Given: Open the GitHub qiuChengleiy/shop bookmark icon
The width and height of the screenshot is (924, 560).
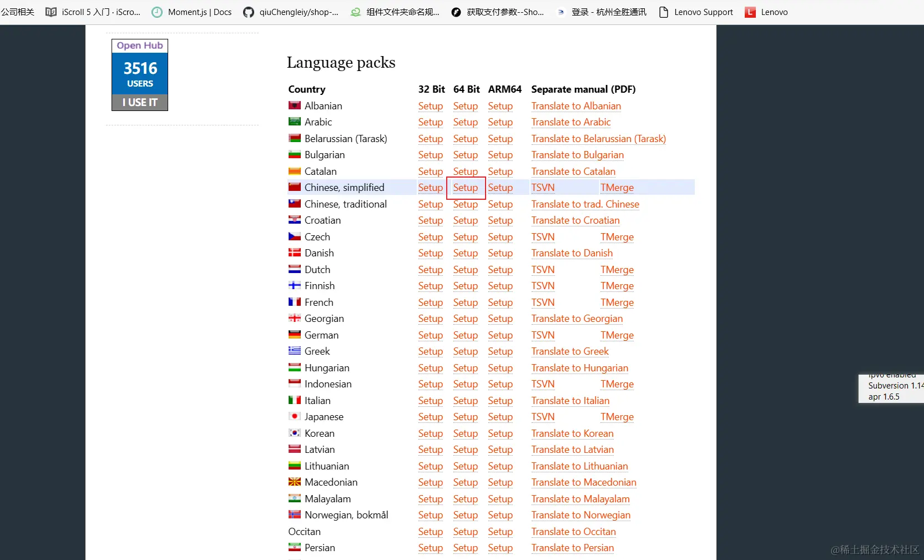Looking at the screenshot, I should (249, 12).
